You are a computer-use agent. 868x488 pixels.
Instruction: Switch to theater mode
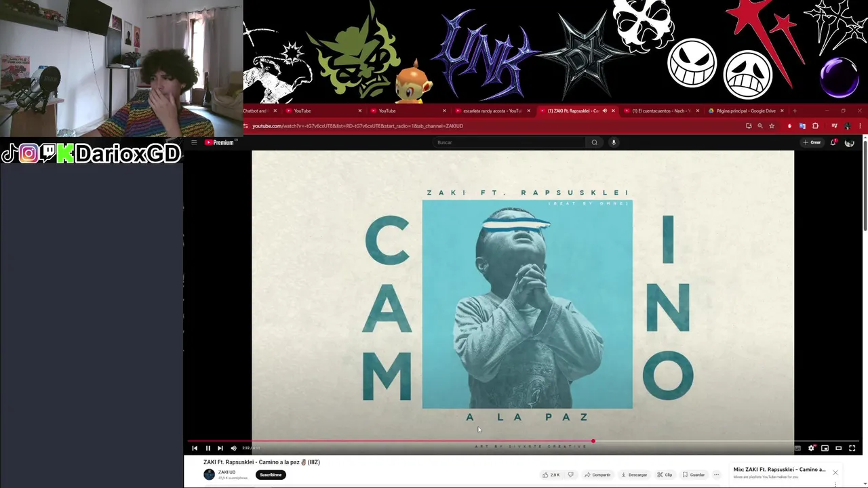click(838, 448)
